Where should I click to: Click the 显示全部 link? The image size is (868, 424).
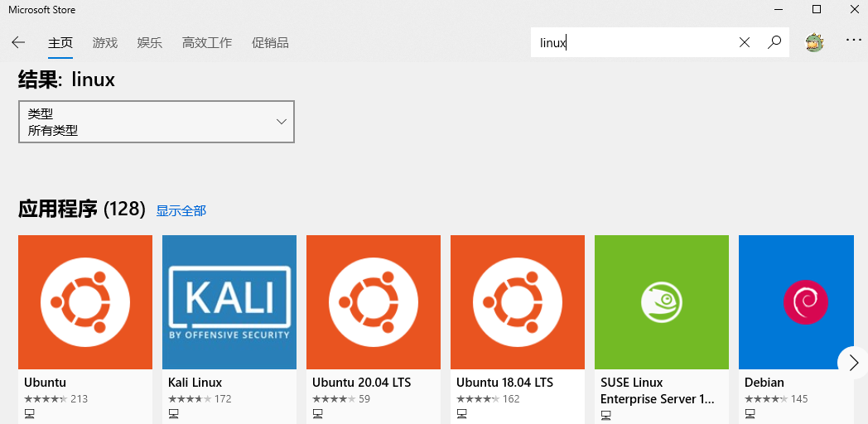[181, 211]
